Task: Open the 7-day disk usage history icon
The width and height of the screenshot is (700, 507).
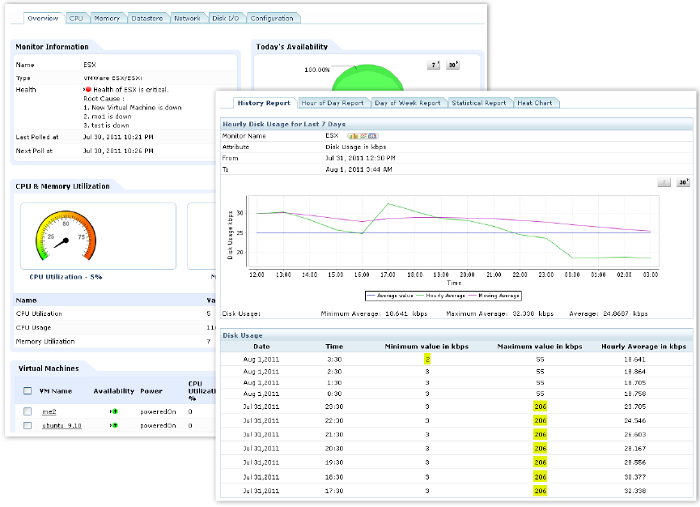Action: click(664, 183)
